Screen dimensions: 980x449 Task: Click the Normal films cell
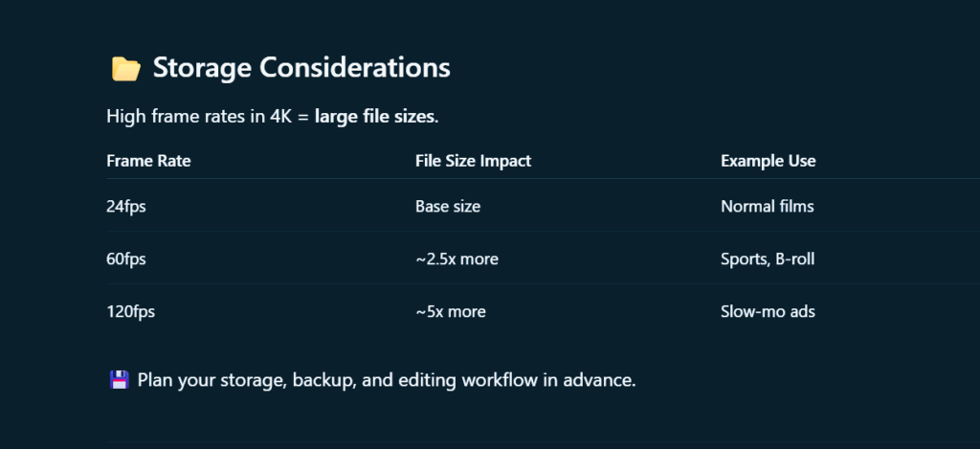[768, 207]
